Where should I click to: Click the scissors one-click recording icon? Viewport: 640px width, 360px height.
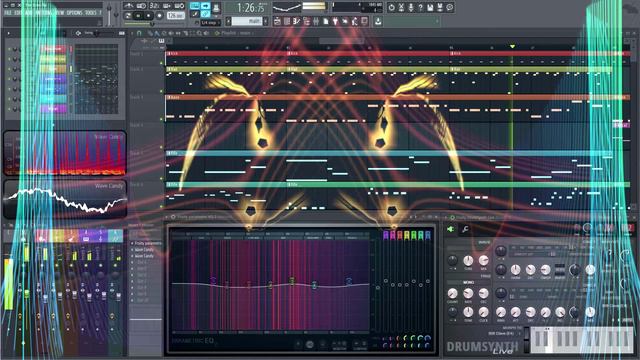point(401,7)
